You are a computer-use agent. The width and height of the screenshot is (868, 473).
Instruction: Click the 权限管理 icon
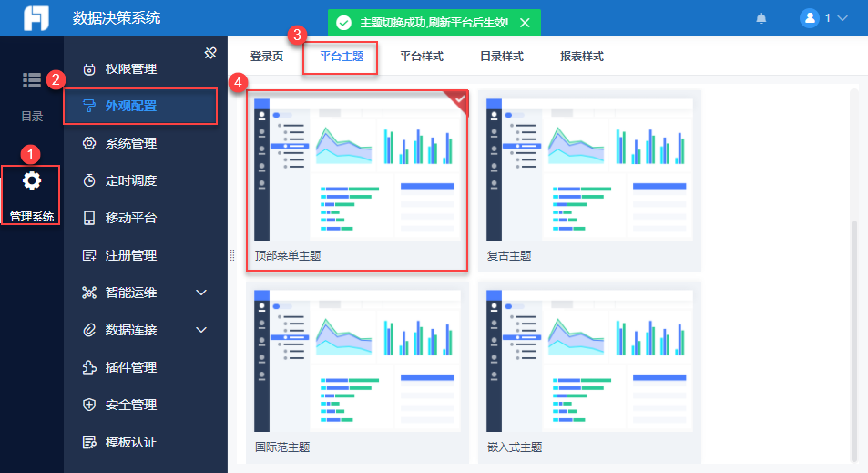pyautogui.click(x=89, y=69)
